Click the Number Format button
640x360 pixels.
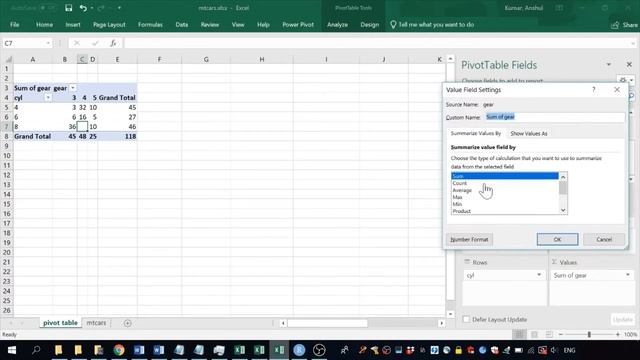(x=469, y=239)
